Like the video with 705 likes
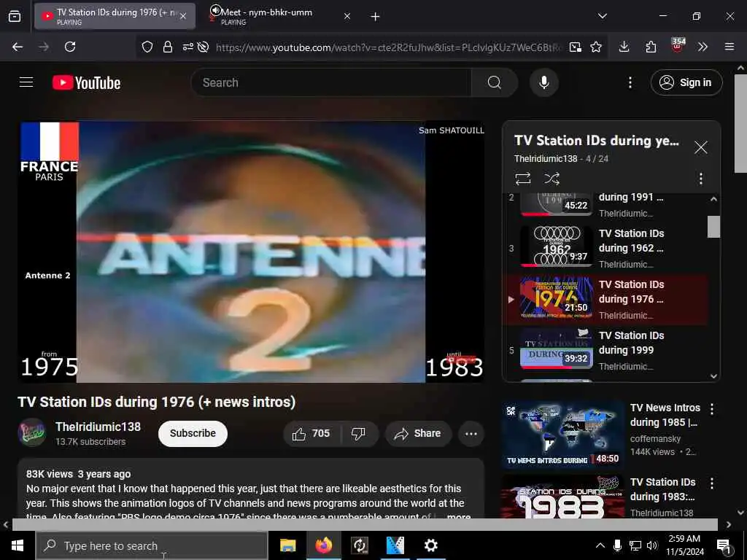Image resolution: width=747 pixels, height=560 pixels. (x=312, y=433)
